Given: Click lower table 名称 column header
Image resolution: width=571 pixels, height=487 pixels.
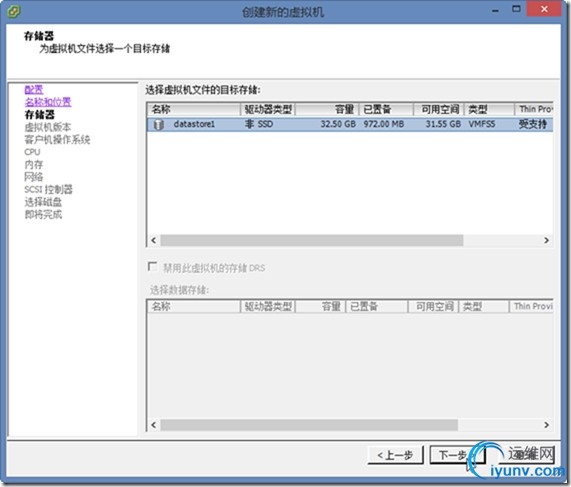Looking at the screenshot, I should point(194,306).
